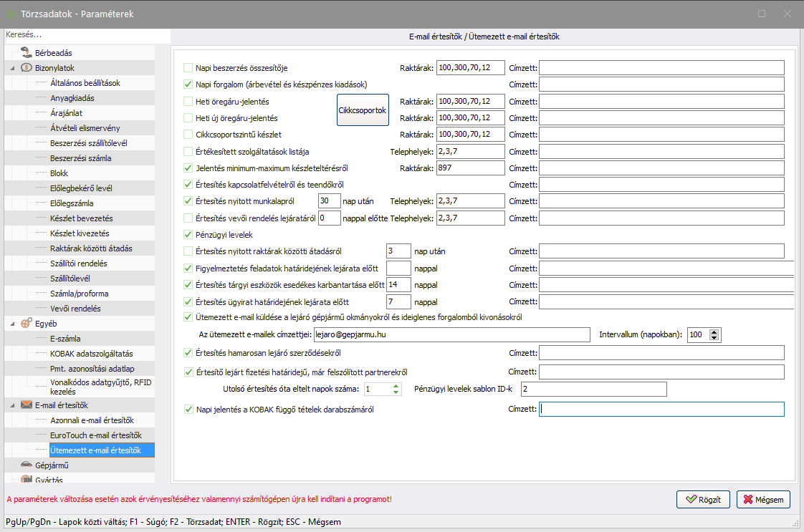Open Azonnali e-mail értesítők page
Viewport: 804px width, 532px height.
click(92, 420)
